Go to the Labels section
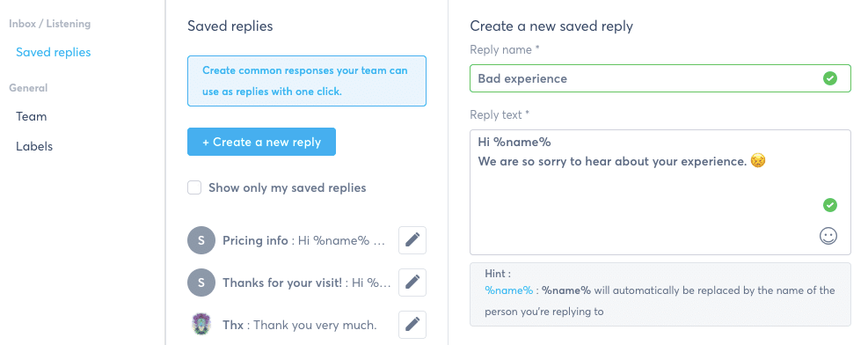The height and width of the screenshot is (345, 868). [x=34, y=146]
